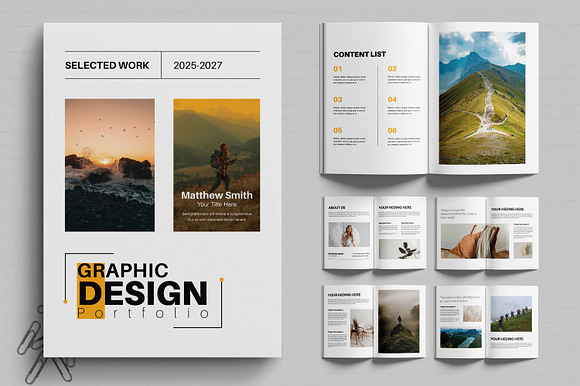Viewport: 580px width, 386px height.
Task: Click the ABOUT US heading
Action: 337,207
